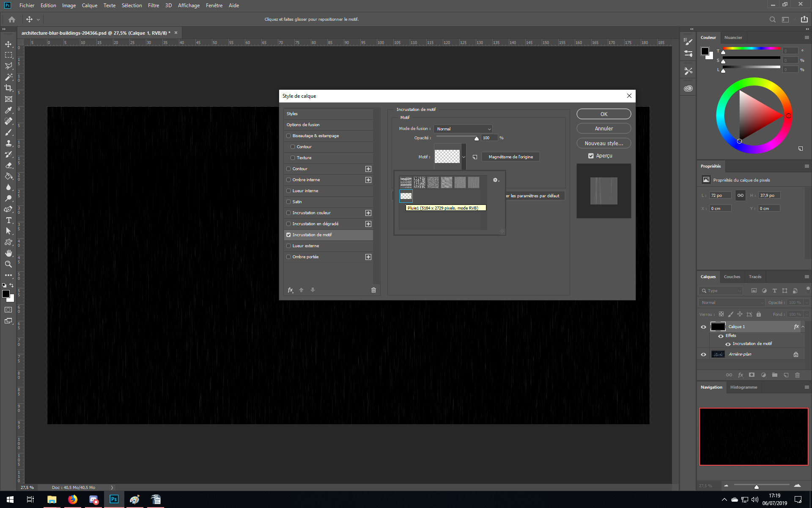Open the pattern picker gear menu

point(496,180)
